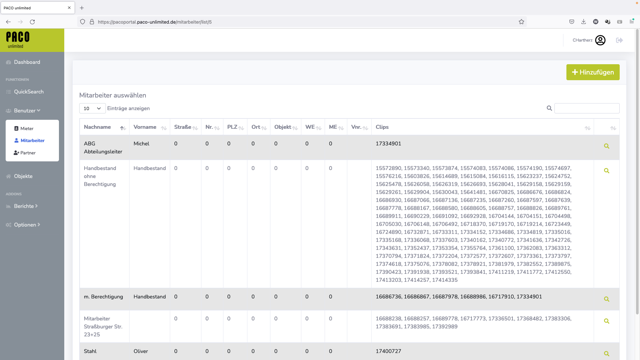The width and height of the screenshot is (640, 360).
Task: Select Partner in Benutzer submenu
Action: (x=28, y=153)
